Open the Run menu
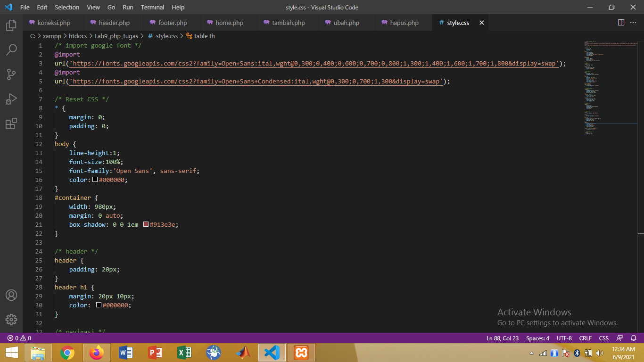 tap(128, 7)
